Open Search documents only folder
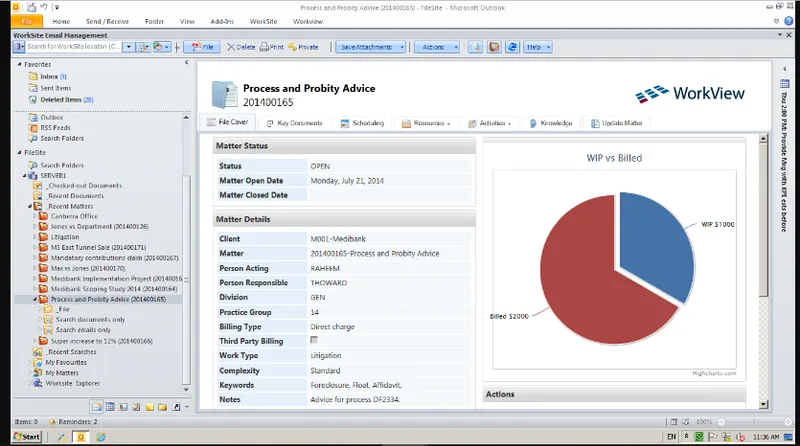This screenshot has width=800, height=446. (85, 319)
